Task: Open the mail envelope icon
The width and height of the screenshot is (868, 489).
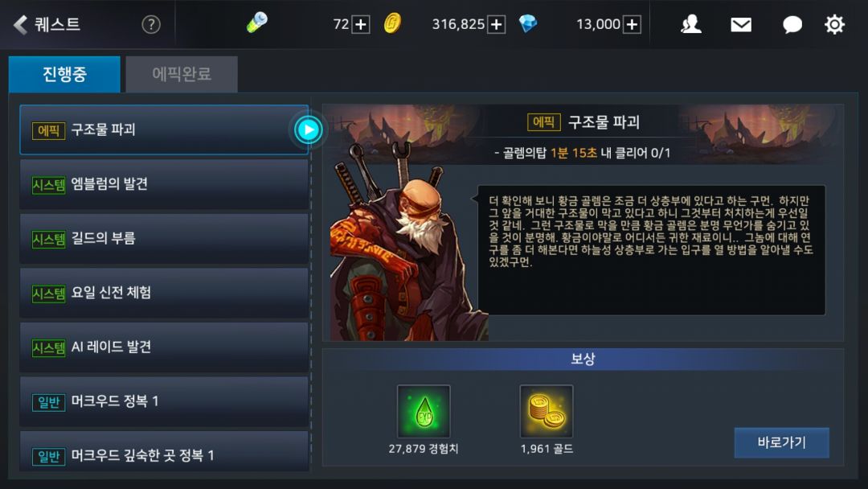Action: (741, 24)
